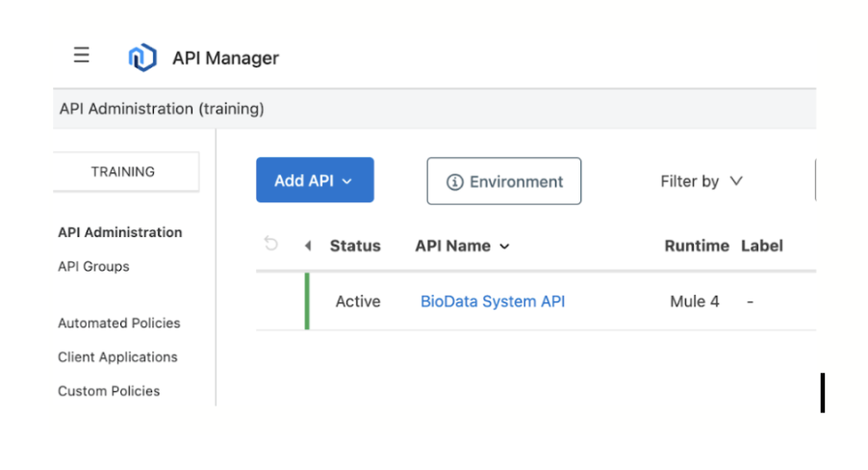Viewport: 868px width, 470px height.
Task: Open Custom Policies in sidebar
Action: (x=109, y=391)
